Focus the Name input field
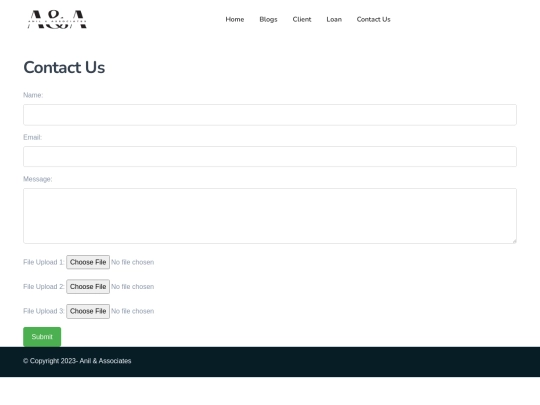The height and width of the screenshot is (405, 540). point(270,115)
